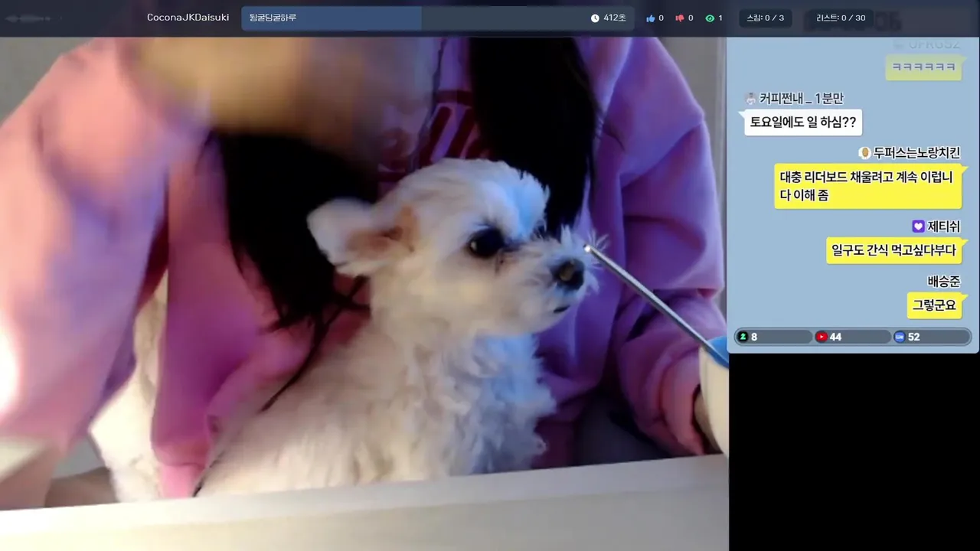Image resolution: width=980 pixels, height=551 pixels.
Task: Click the 412초 remaining time text
Action: click(615, 18)
